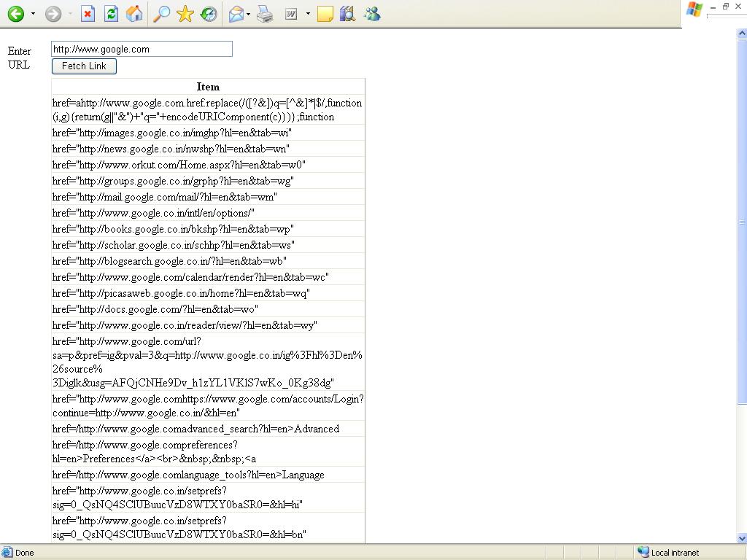Viewport: 747px width, 560px height.
Task: Print the page via printer icon
Action: click(265, 14)
